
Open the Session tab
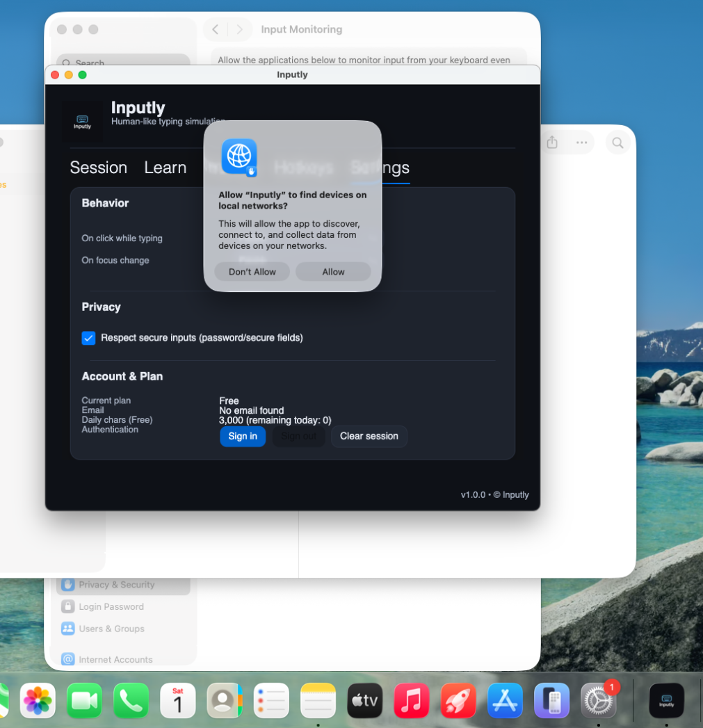point(99,168)
